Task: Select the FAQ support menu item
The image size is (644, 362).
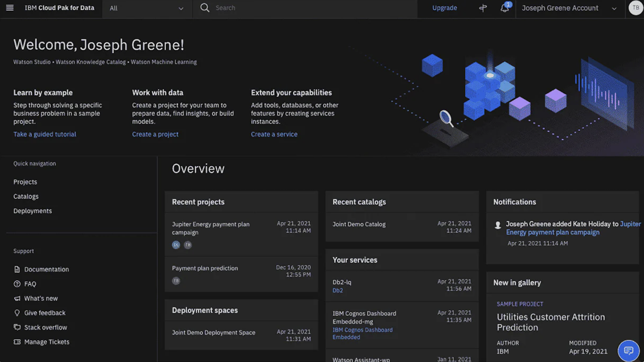Action: pyautogui.click(x=30, y=284)
